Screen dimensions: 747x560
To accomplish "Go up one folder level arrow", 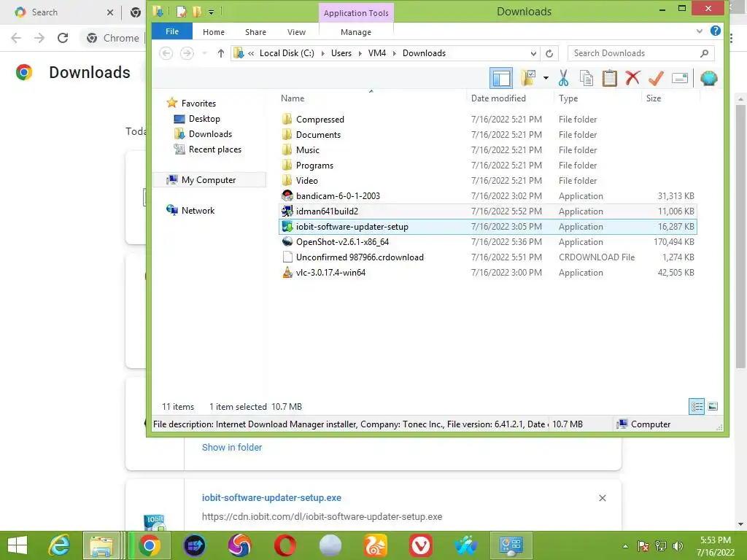I will pyautogui.click(x=220, y=53).
